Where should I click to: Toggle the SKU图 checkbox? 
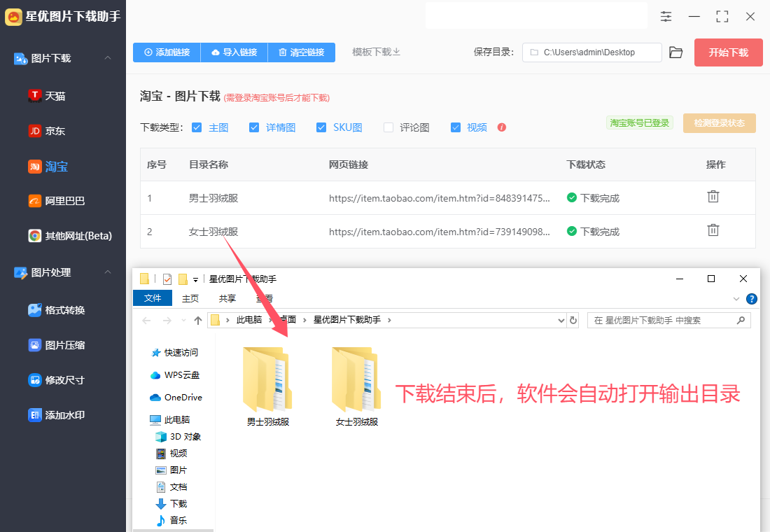pyautogui.click(x=321, y=127)
